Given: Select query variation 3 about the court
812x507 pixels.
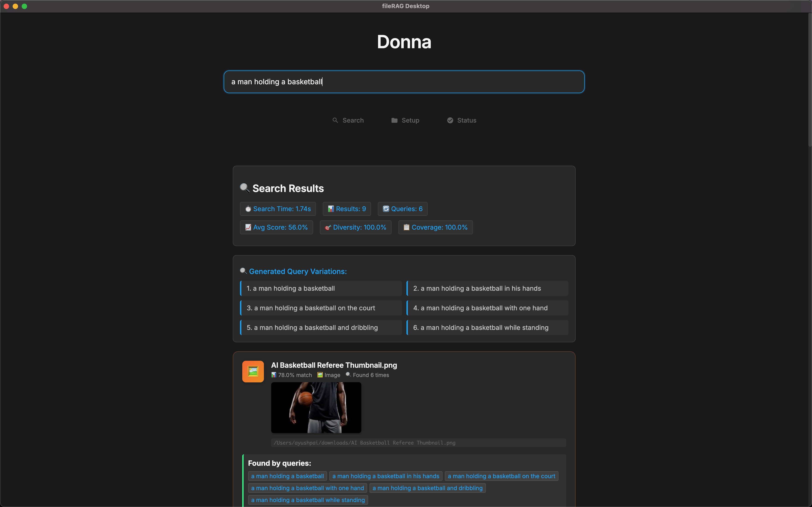Looking at the screenshot, I should tap(321, 308).
